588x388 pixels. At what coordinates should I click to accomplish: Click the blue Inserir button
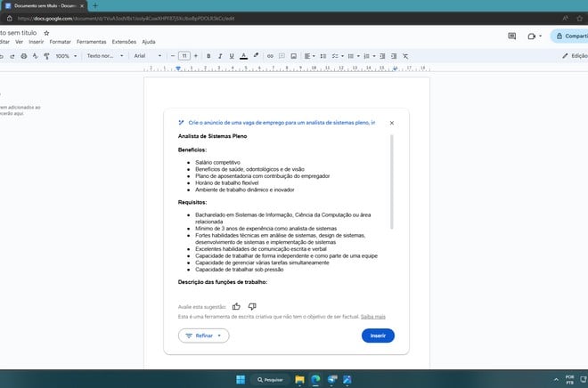(x=378, y=335)
